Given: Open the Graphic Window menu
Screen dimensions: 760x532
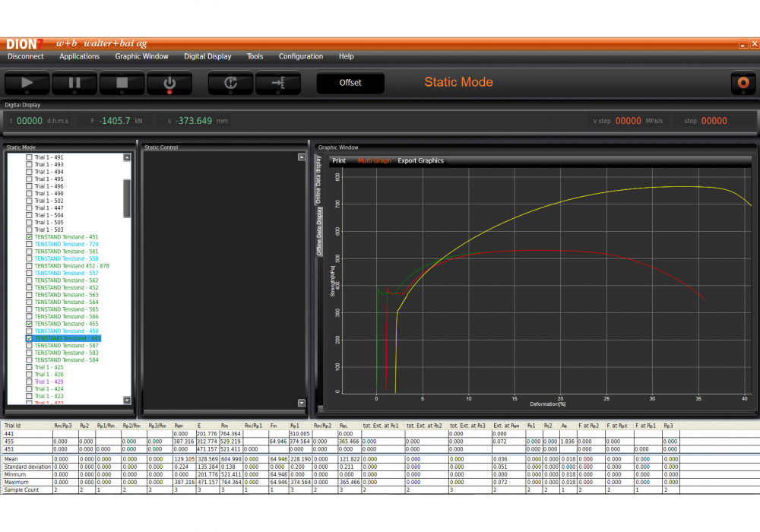Looking at the screenshot, I should 141,56.
